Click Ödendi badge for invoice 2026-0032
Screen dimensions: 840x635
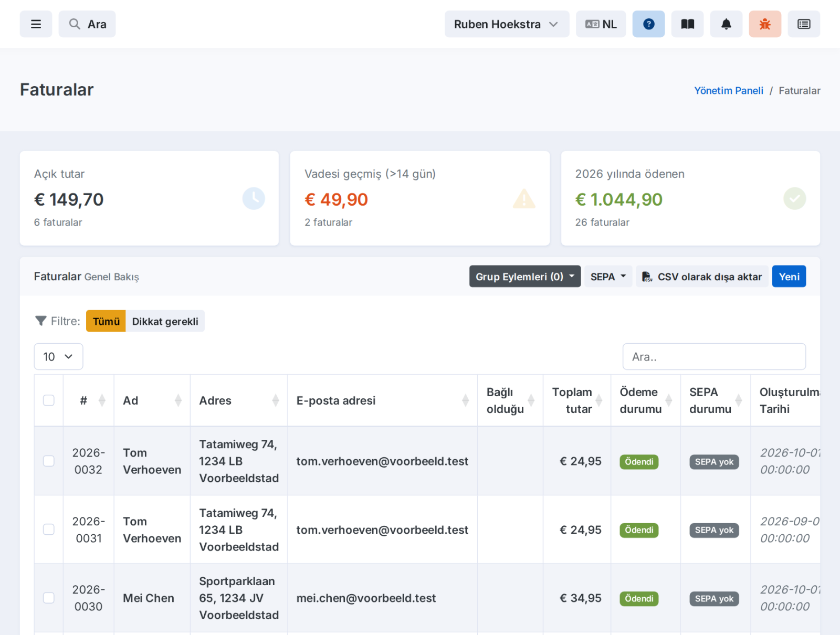pos(639,462)
